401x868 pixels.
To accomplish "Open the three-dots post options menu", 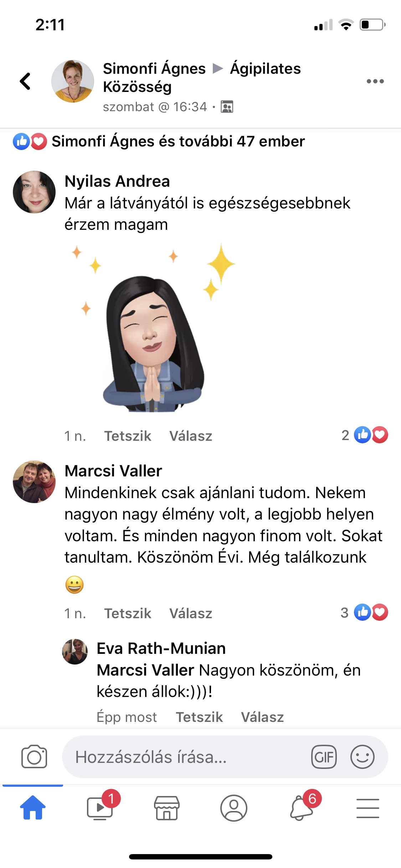I will 375,81.
